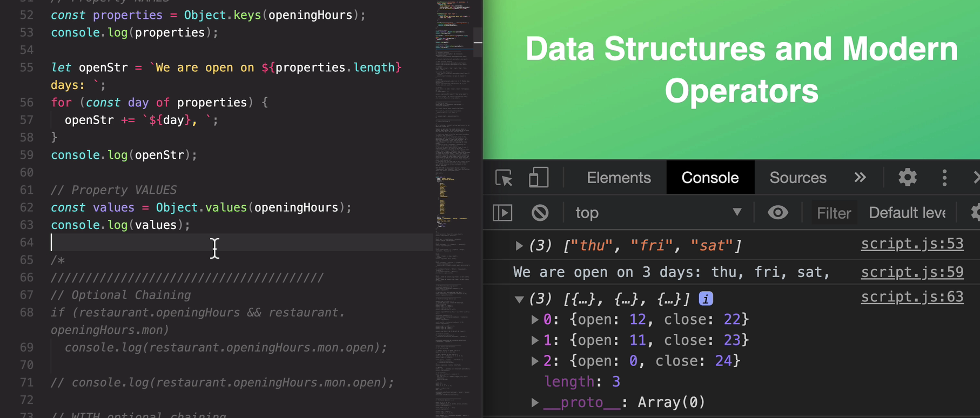The height and width of the screenshot is (418, 980).
Task: Expand the thu, fri, sat array
Action: (x=519, y=246)
